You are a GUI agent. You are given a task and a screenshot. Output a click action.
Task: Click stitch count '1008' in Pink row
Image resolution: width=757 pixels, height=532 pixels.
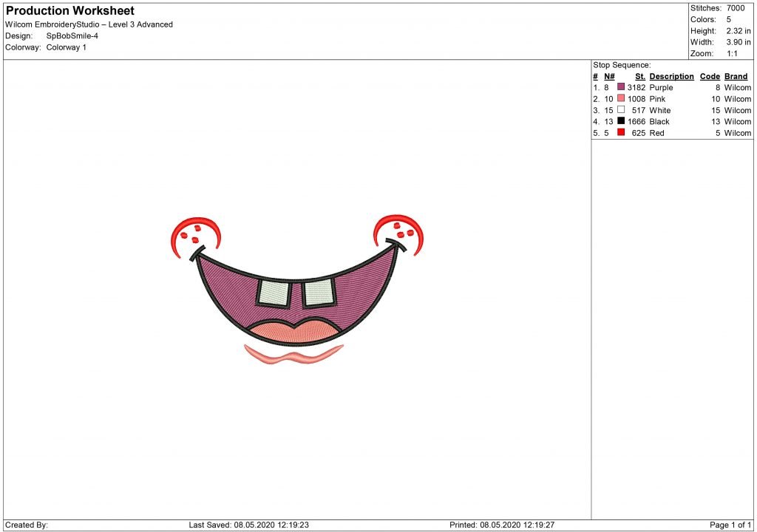click(637, 99)
